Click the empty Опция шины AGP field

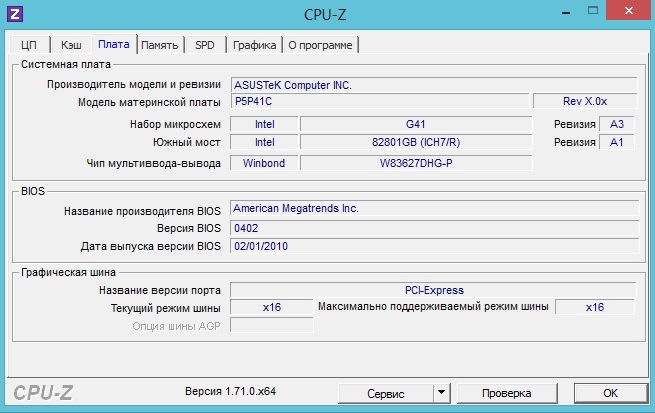coord(272,325)
